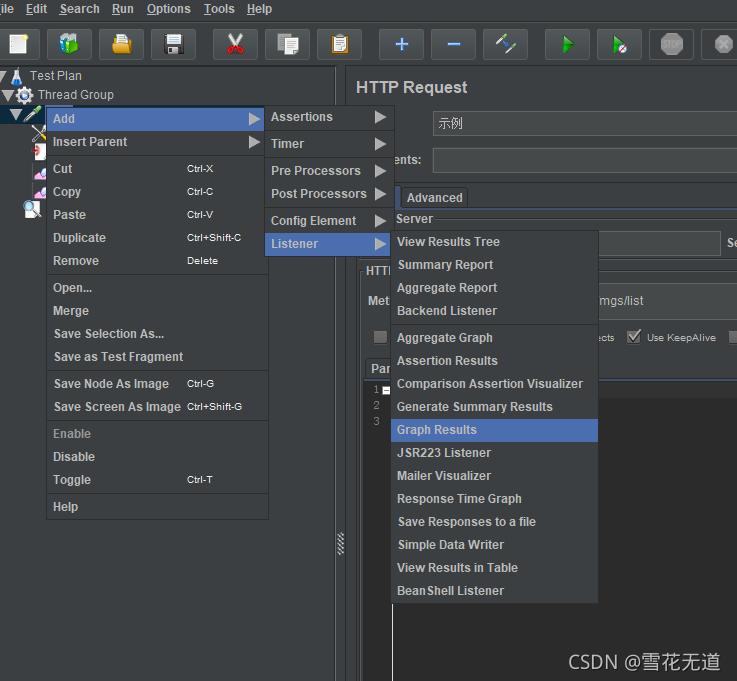Select Save Node As Image
The width and height of the screenshot is (737, 681).
coord(157,384)
